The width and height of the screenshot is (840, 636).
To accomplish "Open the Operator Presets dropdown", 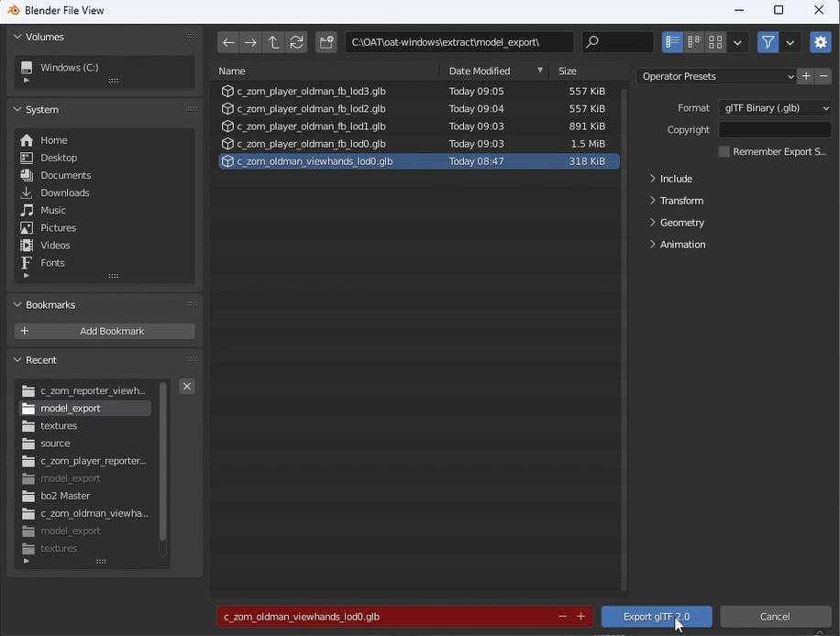I will 716,77.
